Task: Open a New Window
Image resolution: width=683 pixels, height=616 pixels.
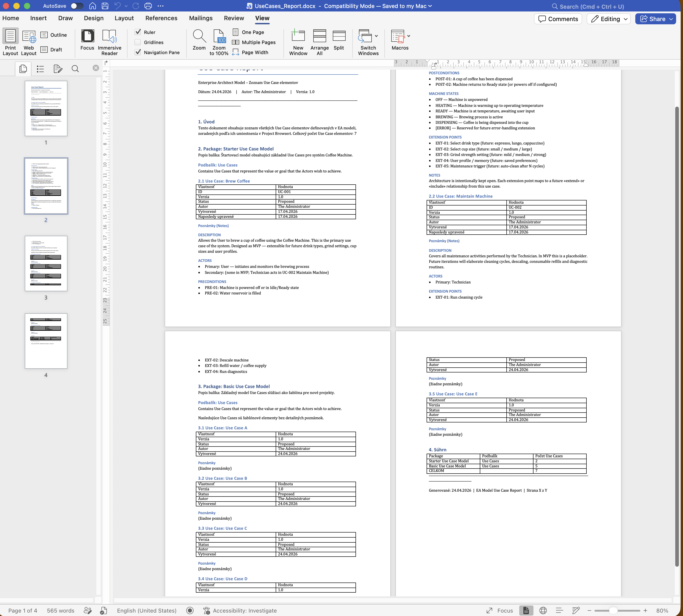Action: pos(298,42)
